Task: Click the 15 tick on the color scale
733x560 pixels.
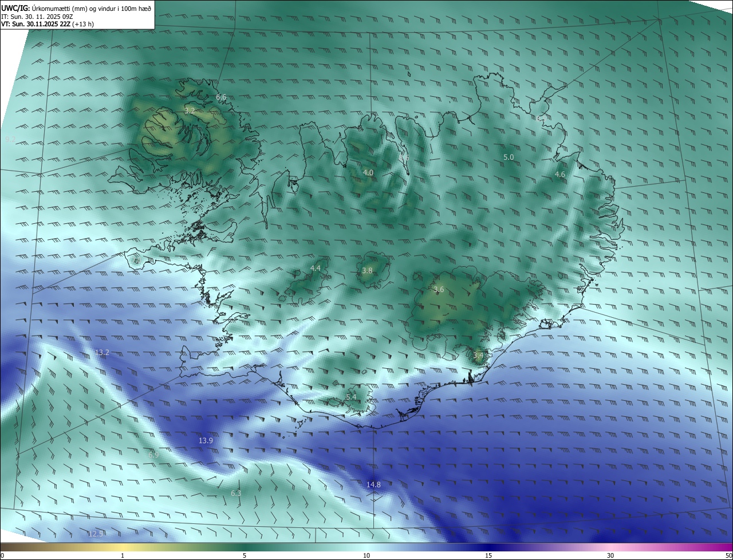Action: click(488, 555)
